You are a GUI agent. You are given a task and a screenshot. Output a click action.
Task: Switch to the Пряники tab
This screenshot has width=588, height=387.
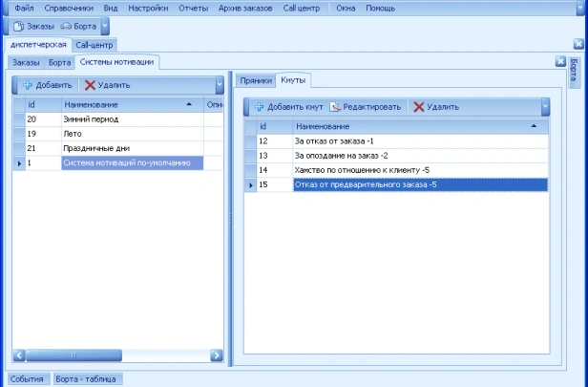255,80
